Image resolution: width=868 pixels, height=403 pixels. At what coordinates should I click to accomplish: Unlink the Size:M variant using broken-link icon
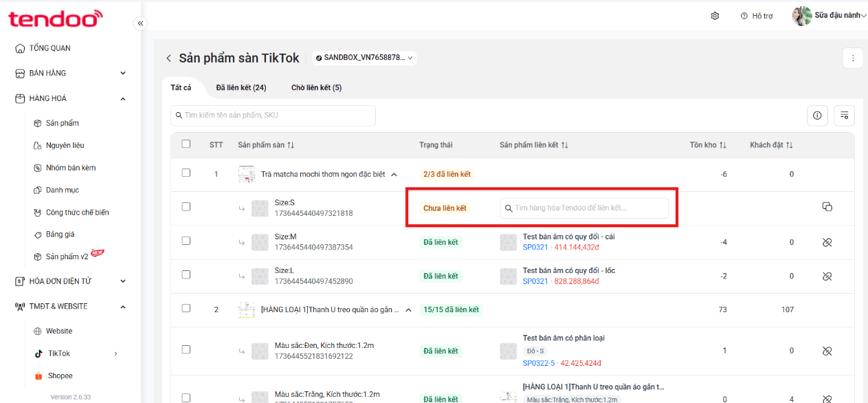click(x=827, y=242)
